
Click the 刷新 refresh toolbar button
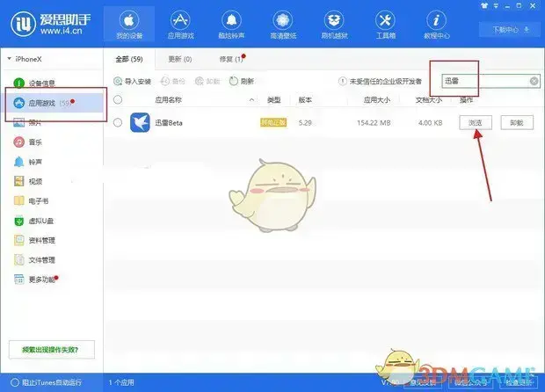pos(242,82)
